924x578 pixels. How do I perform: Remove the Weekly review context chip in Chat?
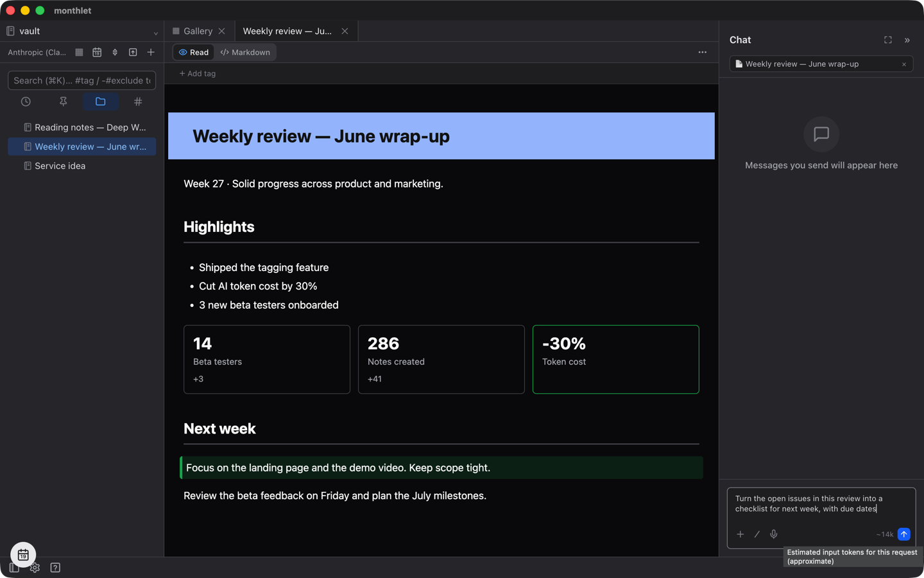904,64
